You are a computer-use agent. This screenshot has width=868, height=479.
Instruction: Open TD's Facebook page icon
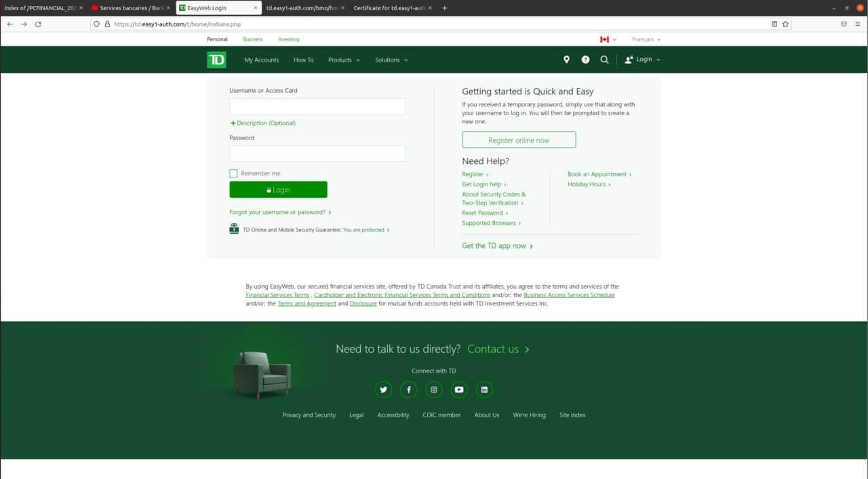408,390
